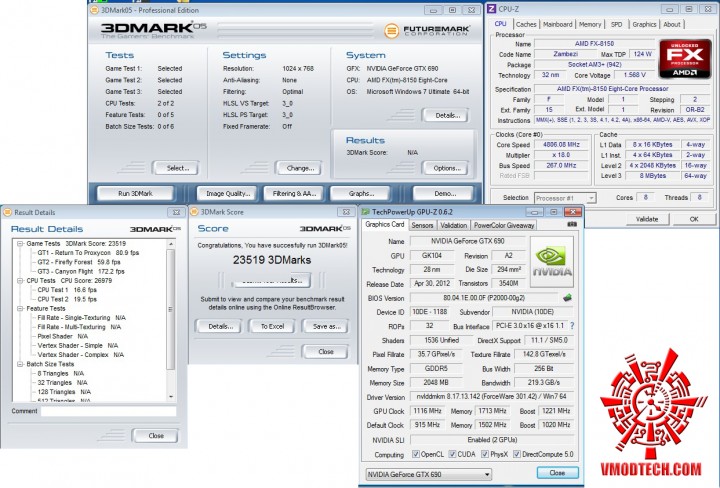This screenshot has height=488, width=720.
Task: Click Close in the 3DMark Score window
Action: (326, 352)
